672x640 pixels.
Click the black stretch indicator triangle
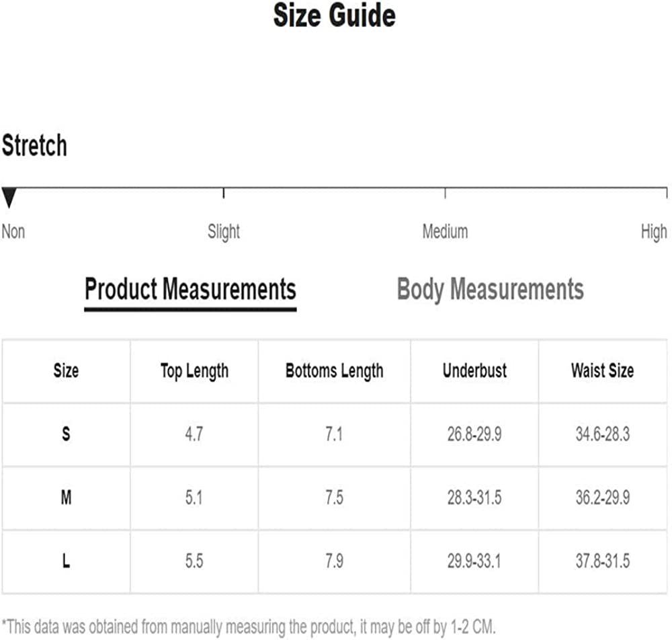9,198
